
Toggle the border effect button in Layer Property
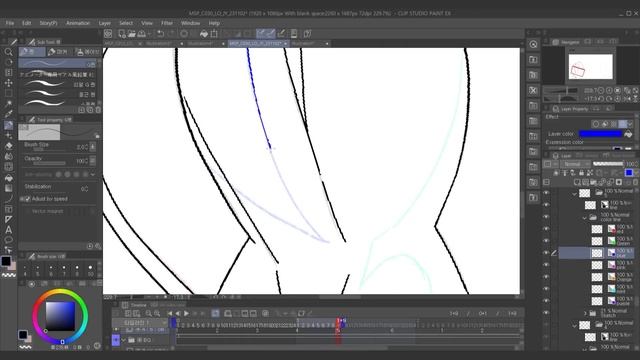596,124
